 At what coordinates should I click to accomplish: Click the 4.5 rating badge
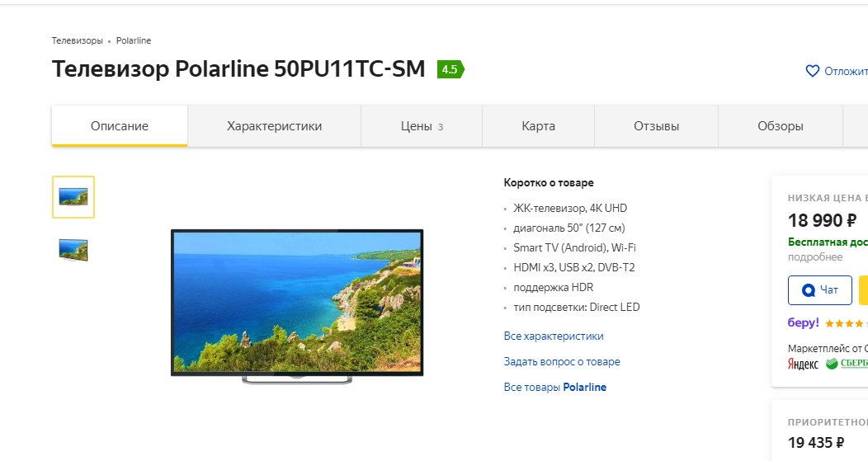[451, 69]
